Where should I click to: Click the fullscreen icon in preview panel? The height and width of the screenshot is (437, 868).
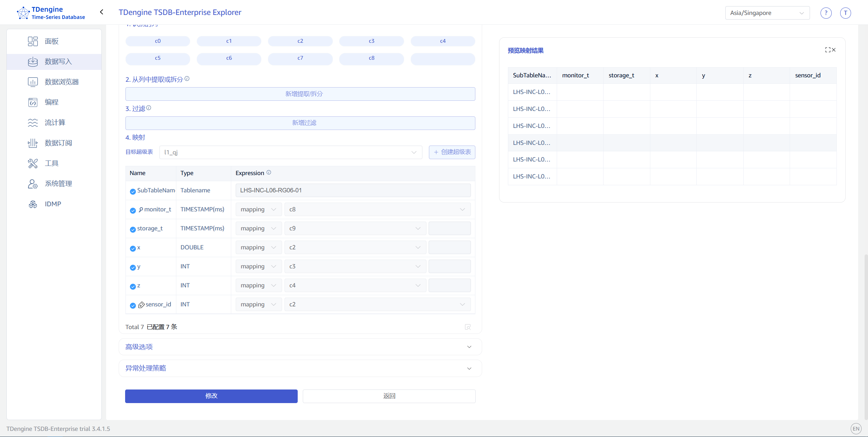tap(828, 50)
